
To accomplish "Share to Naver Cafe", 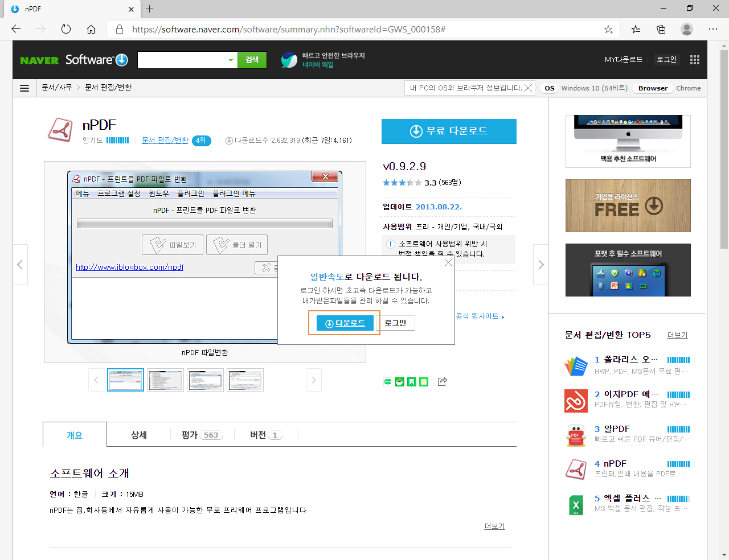I will (400, 382).
